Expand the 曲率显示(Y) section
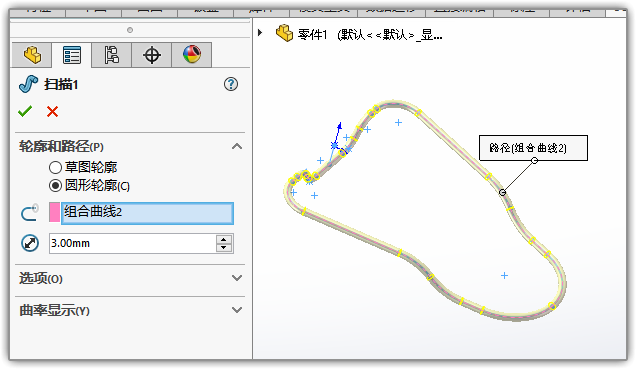This screenshot has height=369, width=636. click(x=237, y=310)
